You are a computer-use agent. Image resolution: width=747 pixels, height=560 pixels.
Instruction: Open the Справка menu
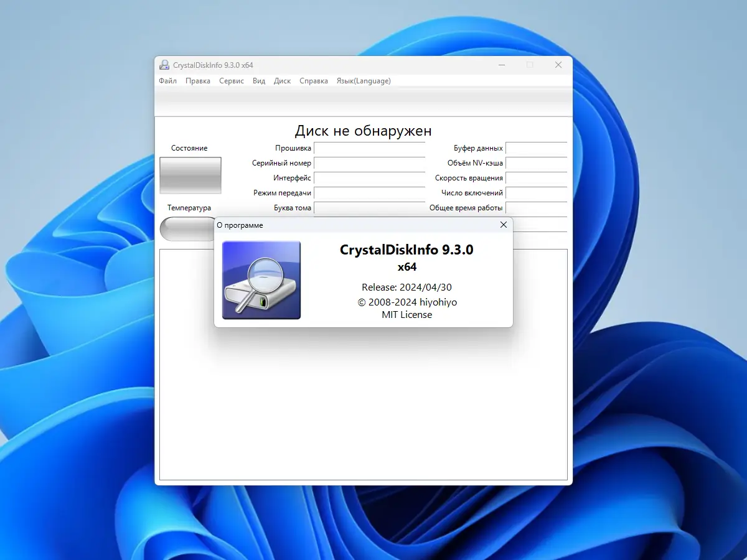click(x=313, y=81)
